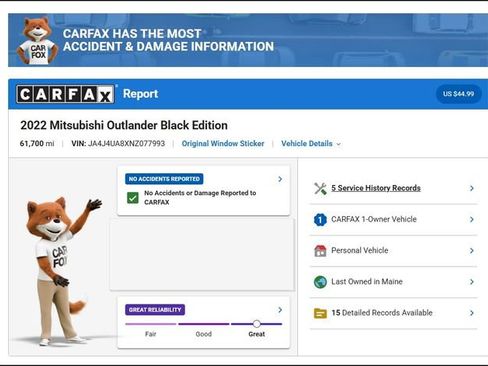Open the CARFAX 1-Owner Vehicle row chevron
Viewport: 488px width, 366px height.
click(x=472, y=219)
